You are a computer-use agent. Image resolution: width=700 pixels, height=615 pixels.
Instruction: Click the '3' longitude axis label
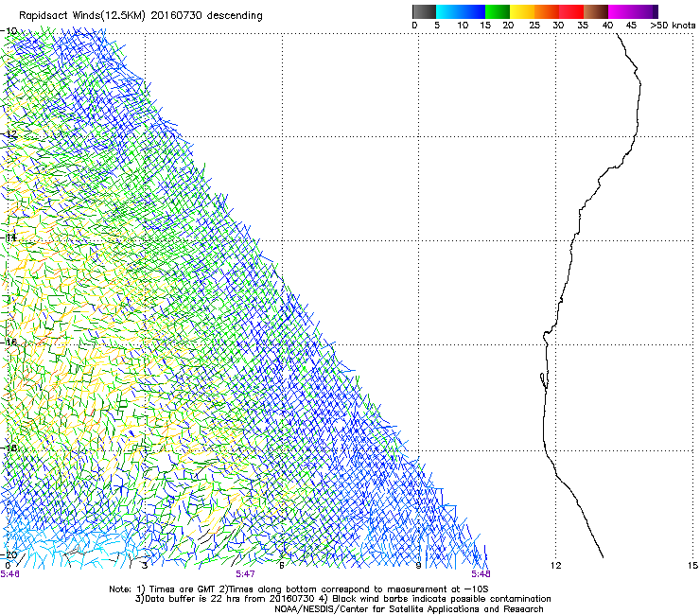point(145,566)
